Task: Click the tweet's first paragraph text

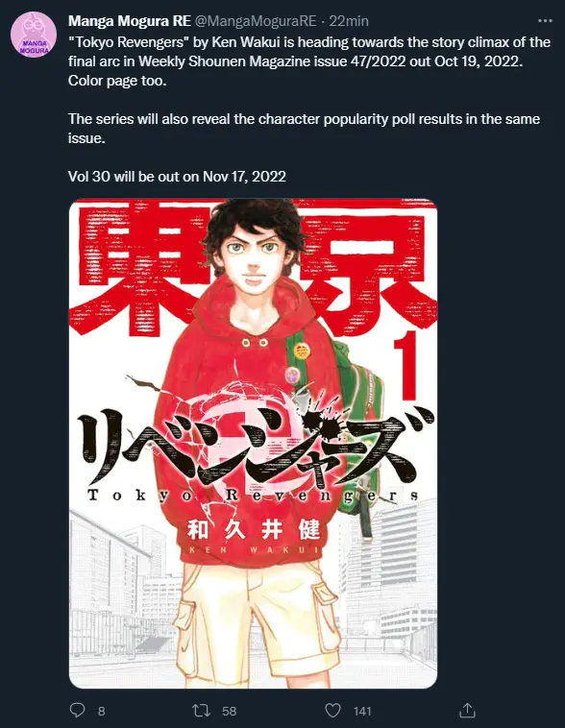Action: (x=309, y=61)
